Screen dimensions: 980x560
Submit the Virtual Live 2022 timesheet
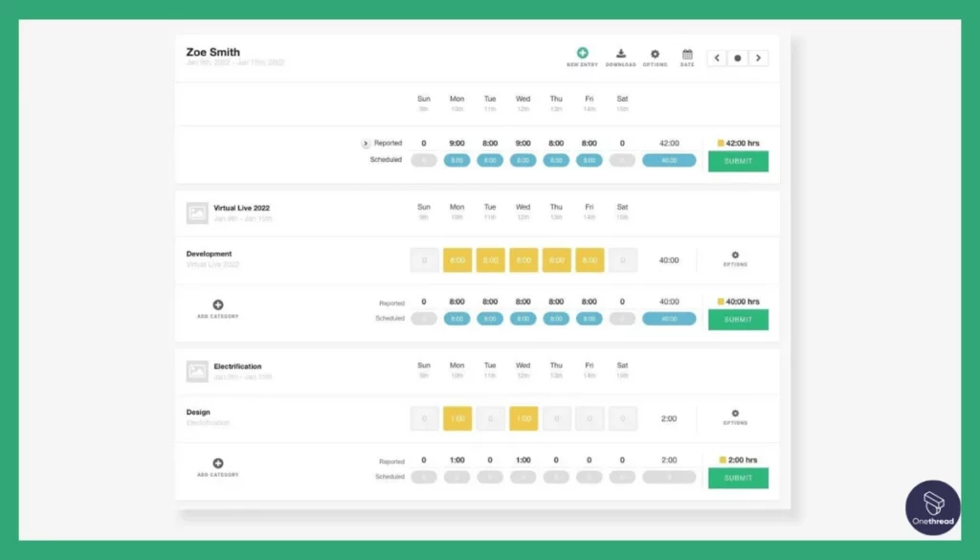(x=737, y=320)
